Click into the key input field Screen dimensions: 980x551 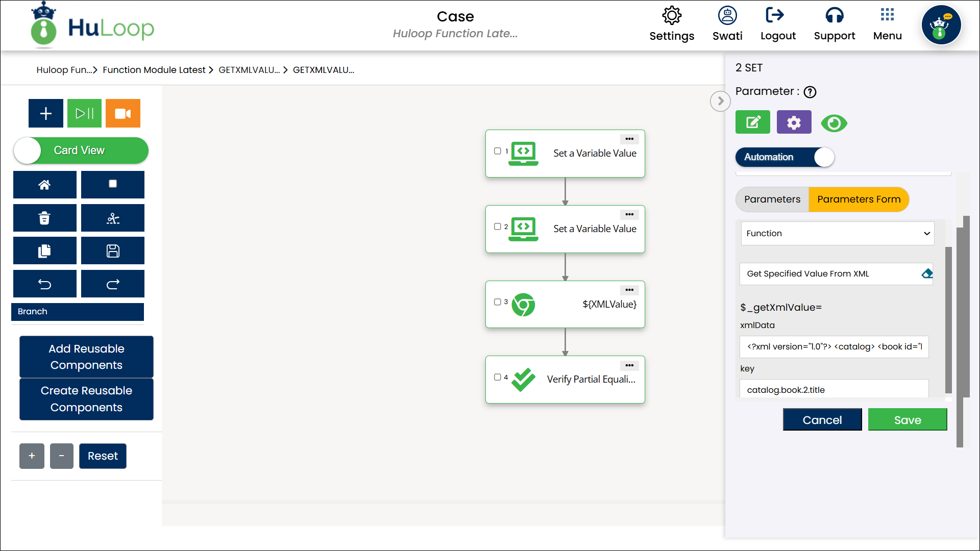[x=834, y=390]
